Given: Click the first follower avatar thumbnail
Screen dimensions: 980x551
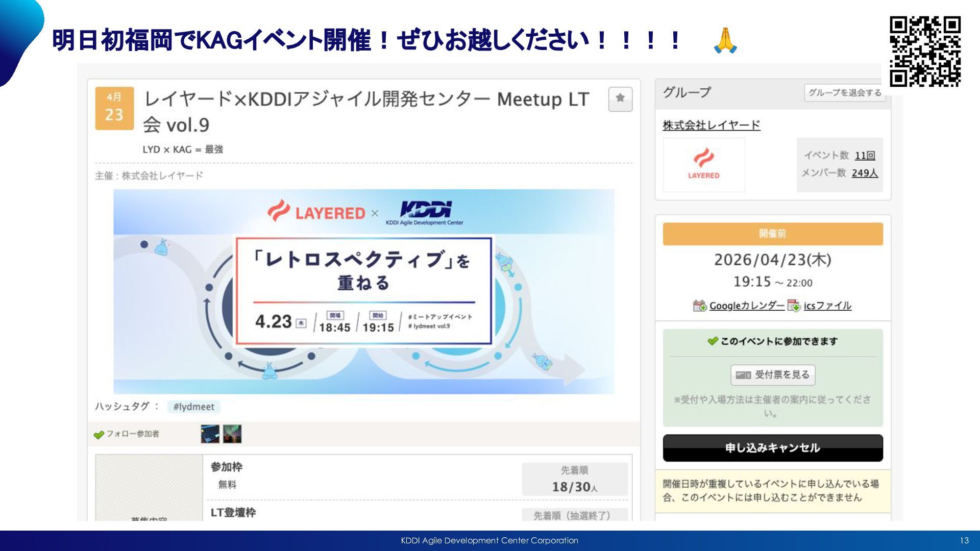Looking at the screenshot, I should pyautogui.click(x=210, y=434).
